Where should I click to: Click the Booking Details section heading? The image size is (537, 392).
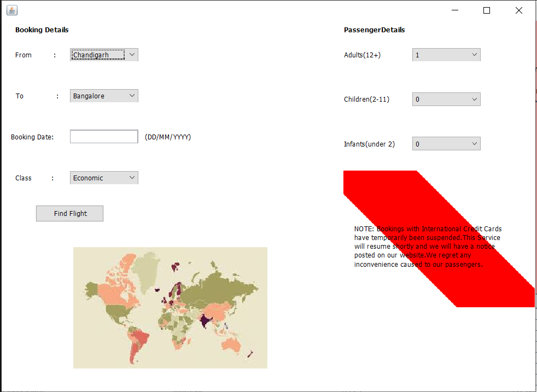(42, 30)
